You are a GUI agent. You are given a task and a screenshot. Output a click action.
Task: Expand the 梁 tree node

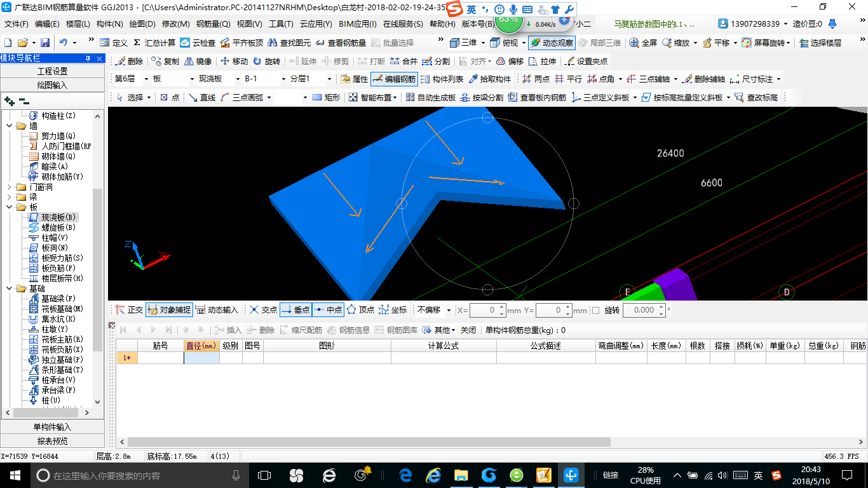[10, 197]
